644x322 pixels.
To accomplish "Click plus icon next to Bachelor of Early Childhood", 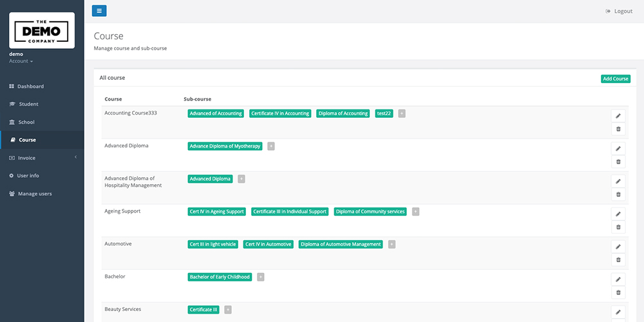I will click(x=261, y=277).
